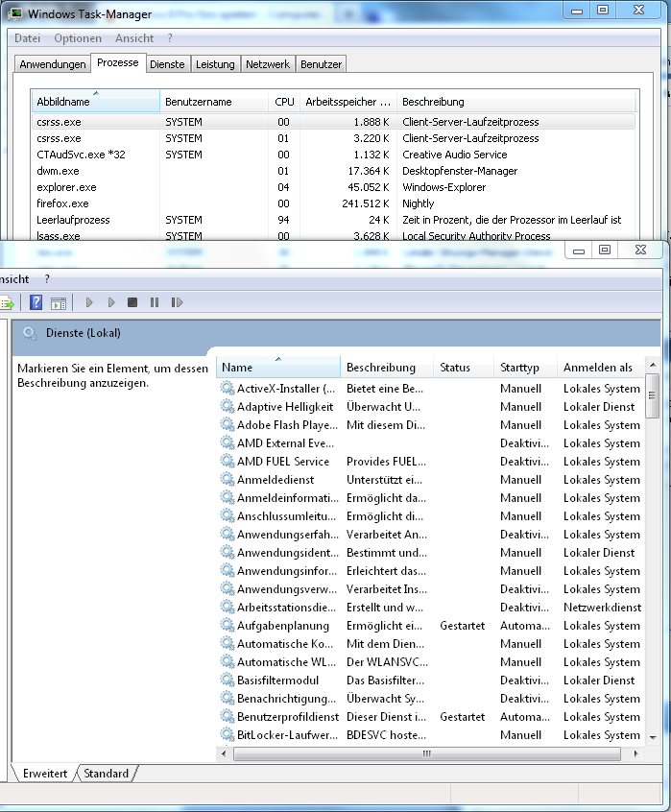Click the play icon left of the stop button
The image size is (671, 812).
(110, 302)
